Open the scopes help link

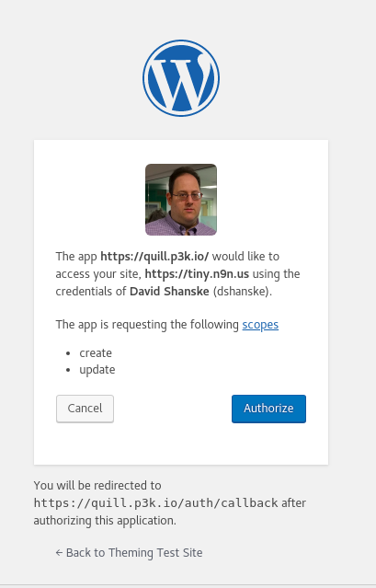[x=260, y=325]
